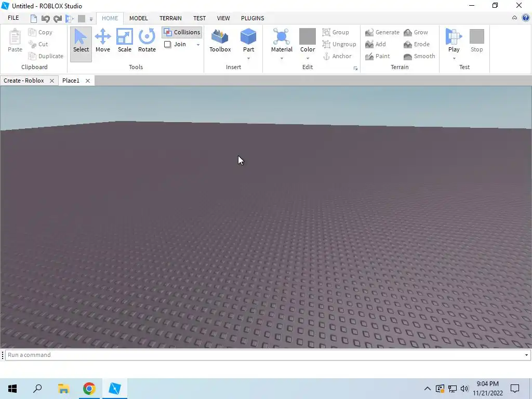Open the FILE menu
Image resolution: width=532 pixels, height=399 pixels.
[13, 18]
